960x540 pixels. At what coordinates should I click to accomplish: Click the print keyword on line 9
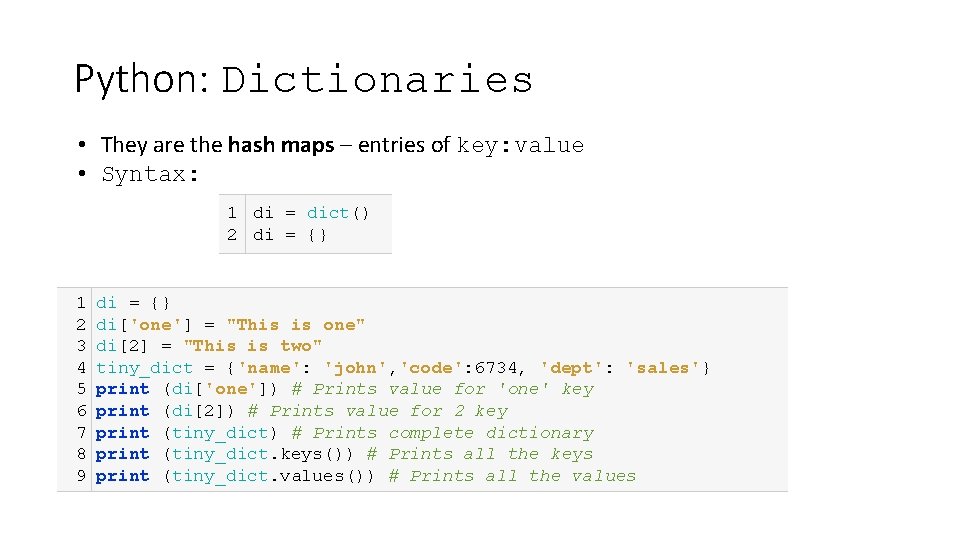pyautogui.click(x=122, y=476)
